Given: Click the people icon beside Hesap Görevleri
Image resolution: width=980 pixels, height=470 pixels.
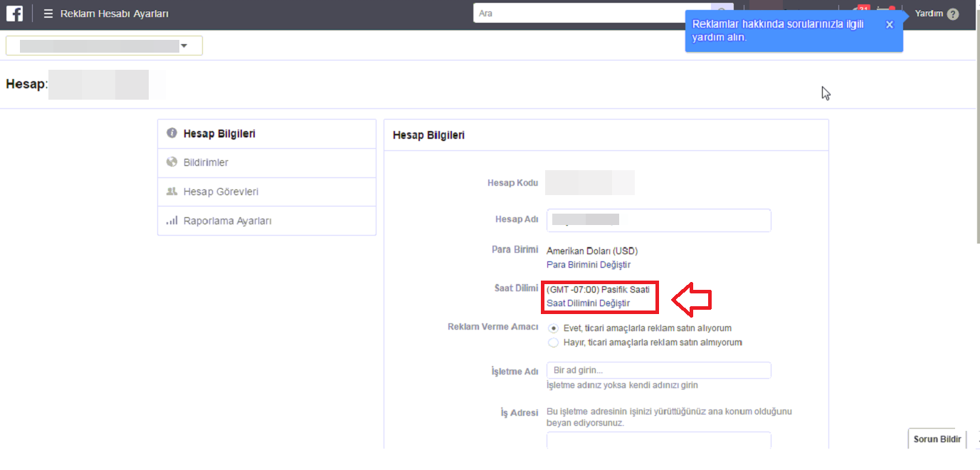Looking at the screenshot, I should click(x=172, y=192).
